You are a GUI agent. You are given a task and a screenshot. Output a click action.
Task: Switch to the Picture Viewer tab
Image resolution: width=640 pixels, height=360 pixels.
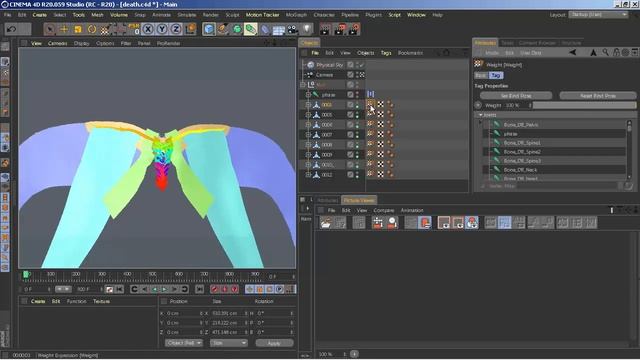(x=359, y=200)
